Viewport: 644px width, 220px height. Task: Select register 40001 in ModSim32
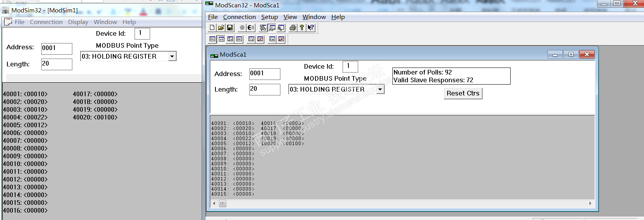(x=25, y=94)
